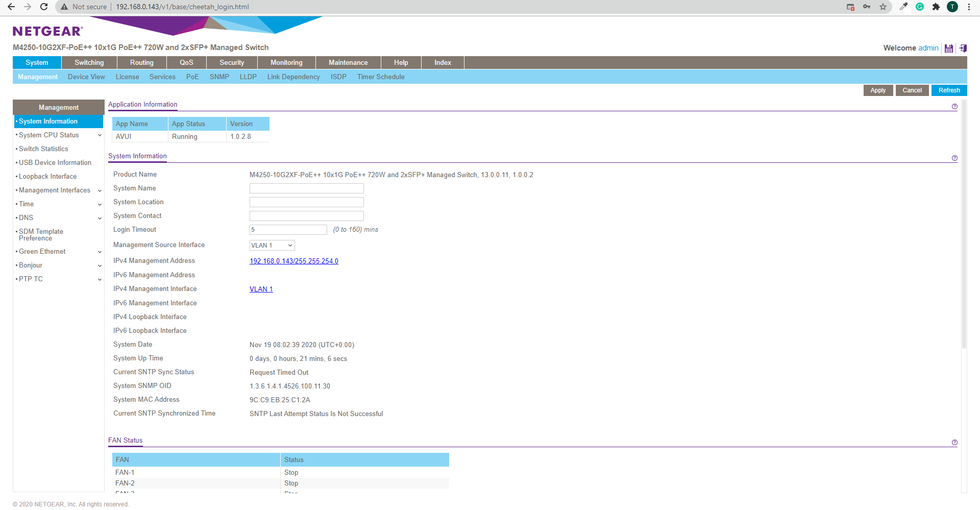Open the Security main tab

232,62
